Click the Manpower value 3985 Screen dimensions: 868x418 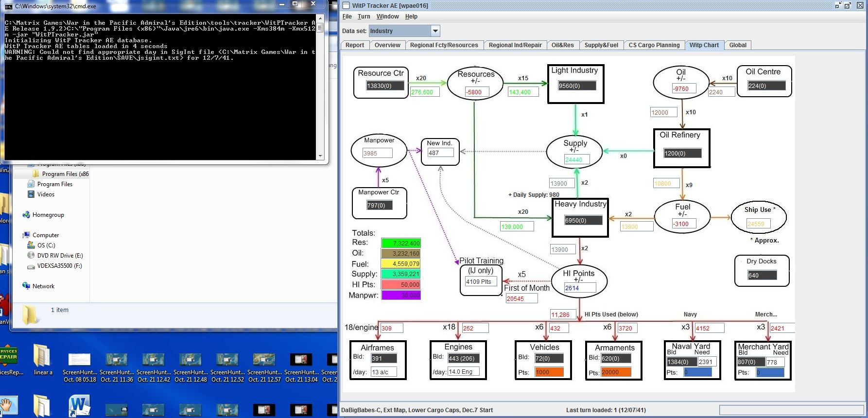(377, 154)
